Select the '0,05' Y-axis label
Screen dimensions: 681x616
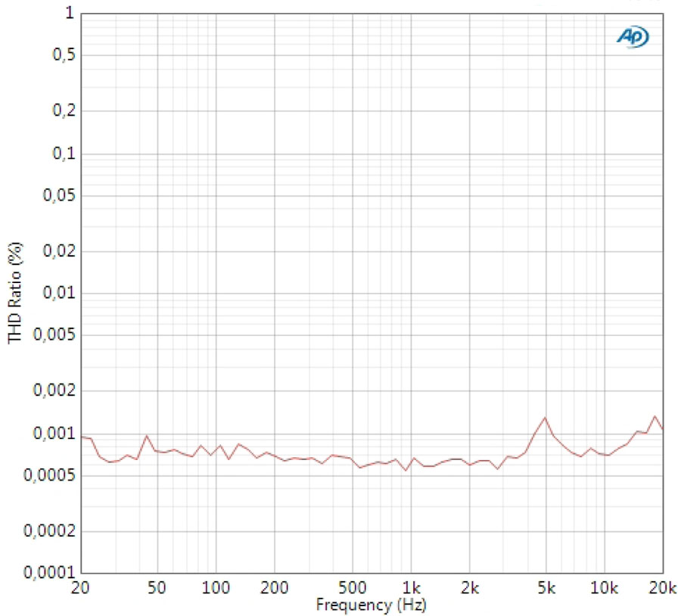pyautogui.click(x=59, y=195)
